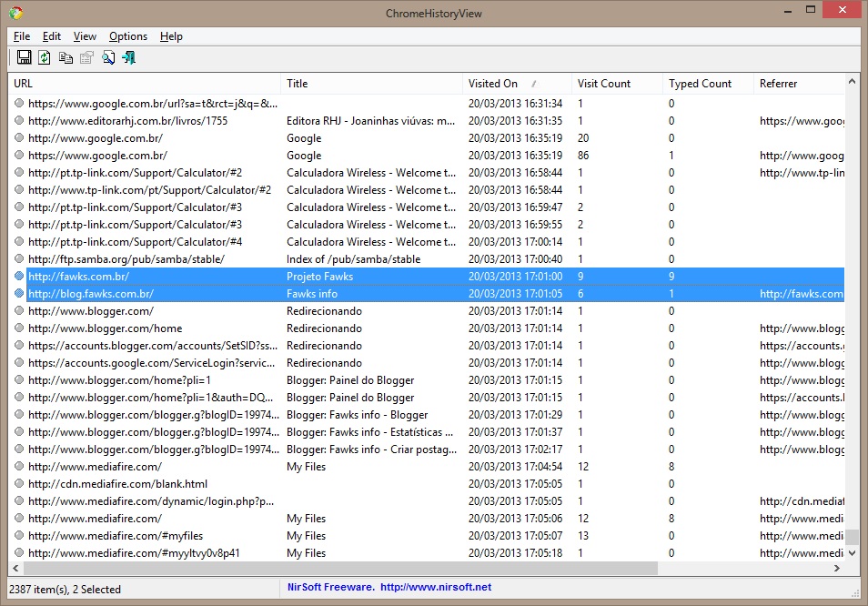Sort by the Visit Count column header
The width and height of the screenshot is (868, 606).
click(617, 84)
